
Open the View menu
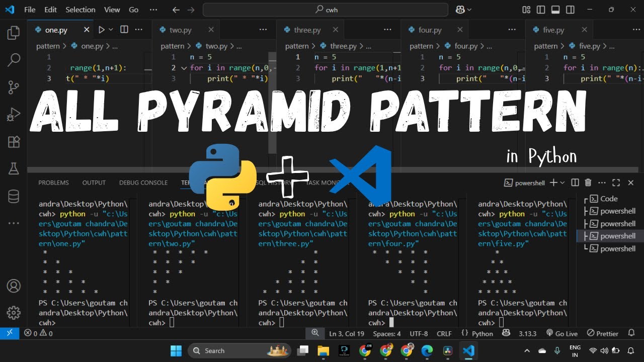tap(112, 10)
